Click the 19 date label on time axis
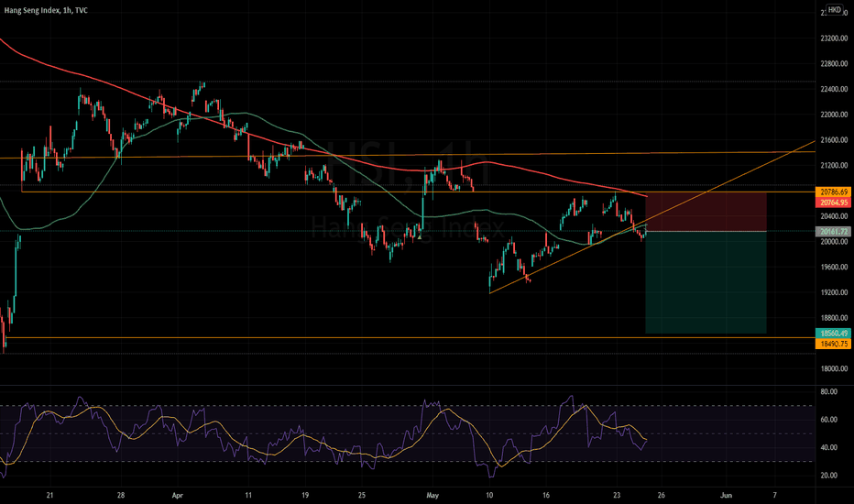The width and height of the screenshot is (854, 504). click(x=305, y=495)
